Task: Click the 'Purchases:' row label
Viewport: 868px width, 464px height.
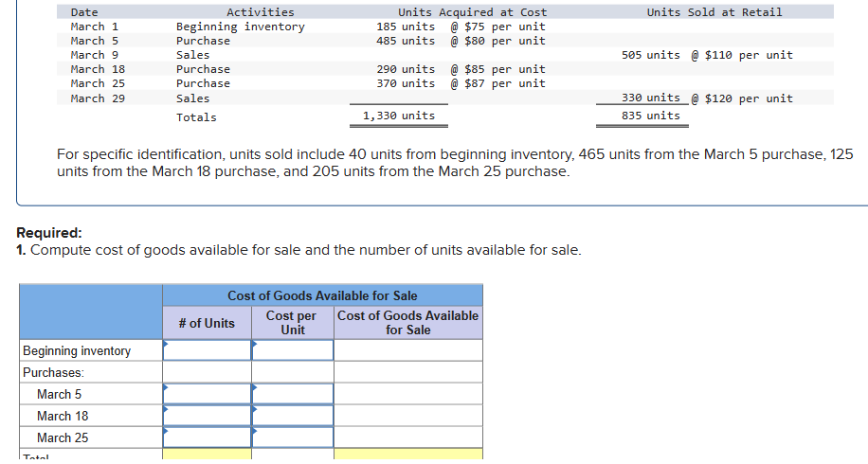Action: point(53,372)
